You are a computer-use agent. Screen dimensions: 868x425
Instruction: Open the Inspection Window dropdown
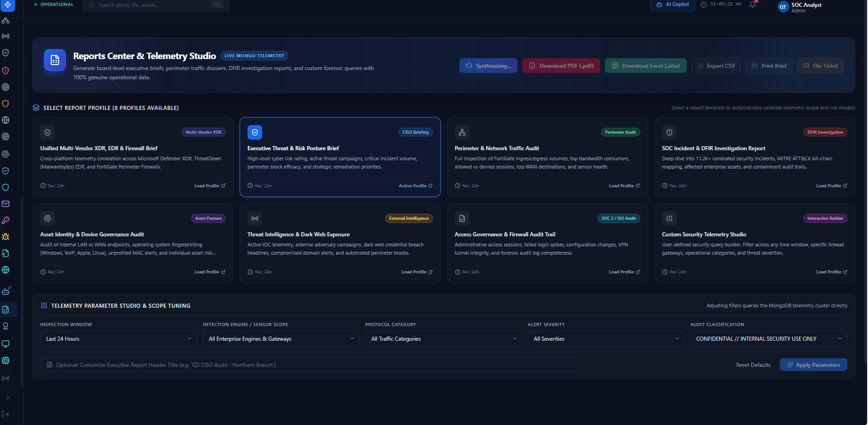click(119, 338)
